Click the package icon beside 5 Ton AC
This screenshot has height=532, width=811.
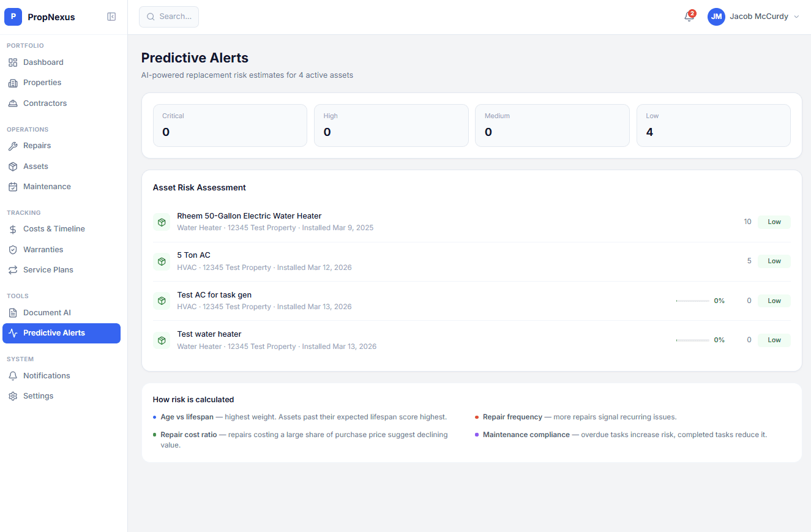[x=162, y=261]
